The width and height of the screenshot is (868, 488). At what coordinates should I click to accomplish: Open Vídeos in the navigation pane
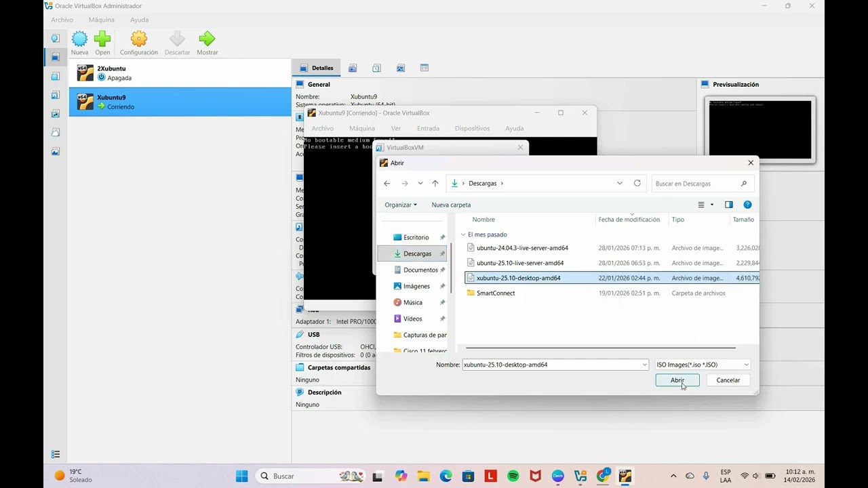coord(413,319)
